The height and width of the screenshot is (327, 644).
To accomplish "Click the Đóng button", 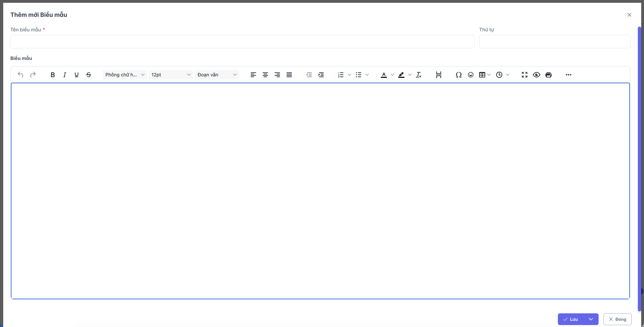I will click(617, 319).
